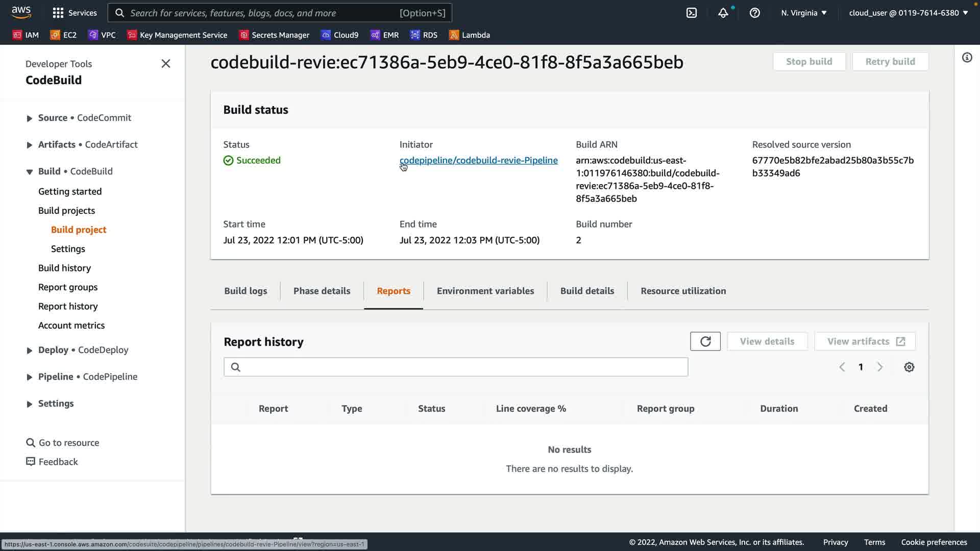
Task: Open report table preferences gear
Action: (x=909, y=367)
